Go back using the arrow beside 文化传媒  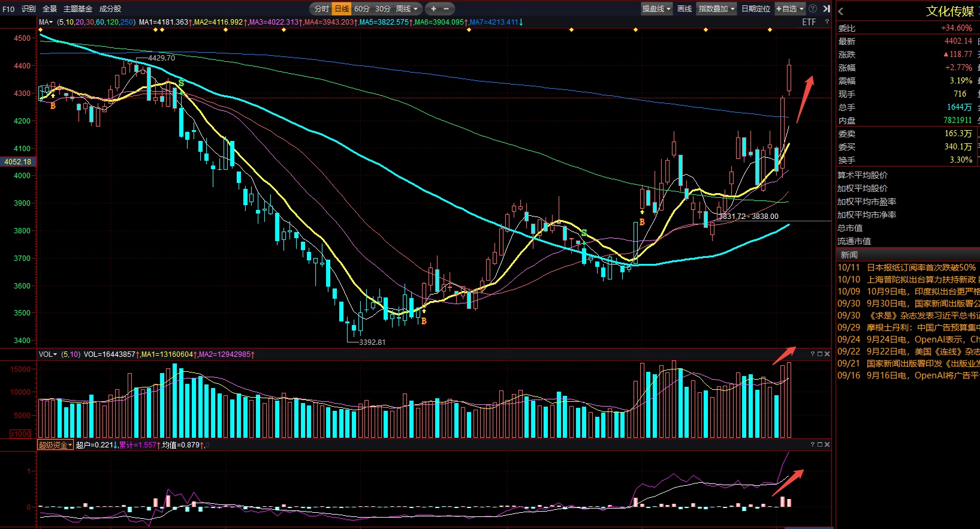pyautogui.click(x=841, y=11)
